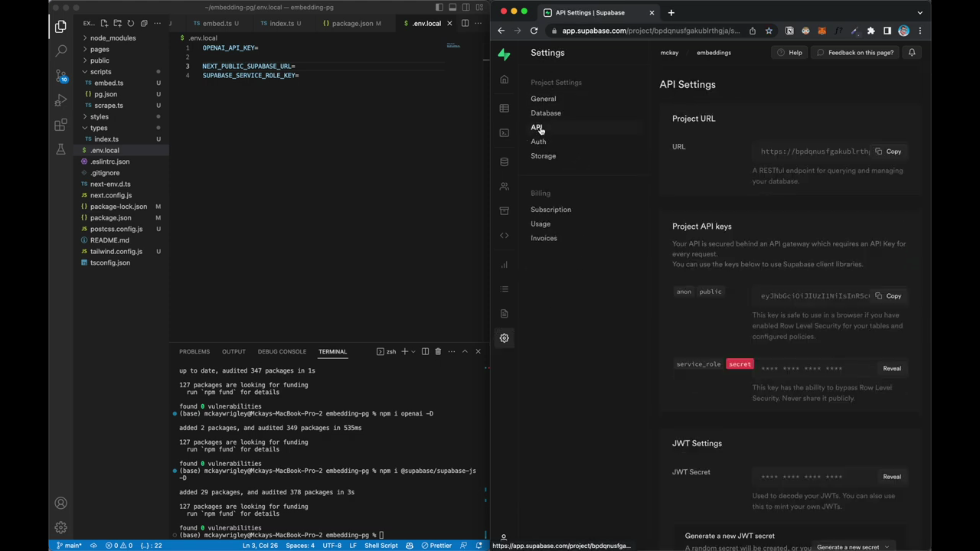Open the PROBLEMS panel tab

pyautogui.click(x=194, y=351)
